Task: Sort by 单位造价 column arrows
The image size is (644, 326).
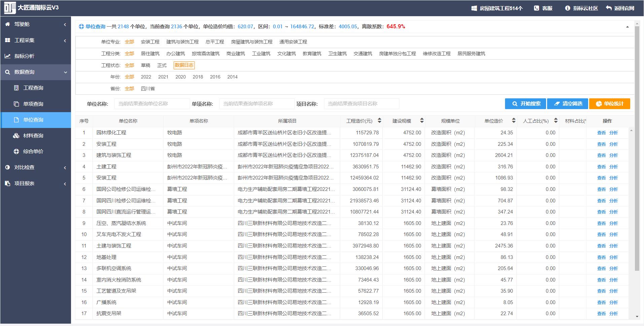Action: (x=513, y=121)
